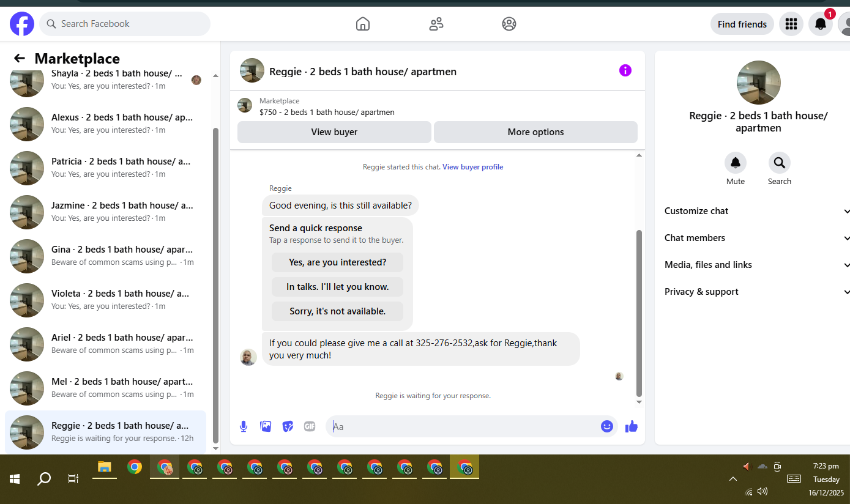This screenshot has width=850, height=504.
Task: Expand Media, files and links section
Action: [757, 265]
